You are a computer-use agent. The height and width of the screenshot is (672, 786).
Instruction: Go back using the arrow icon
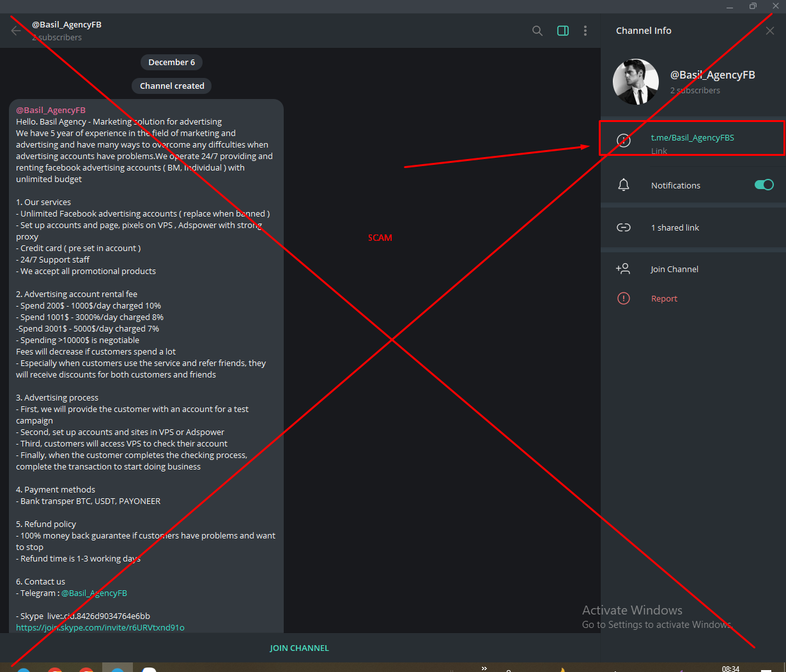pos(16,31)
